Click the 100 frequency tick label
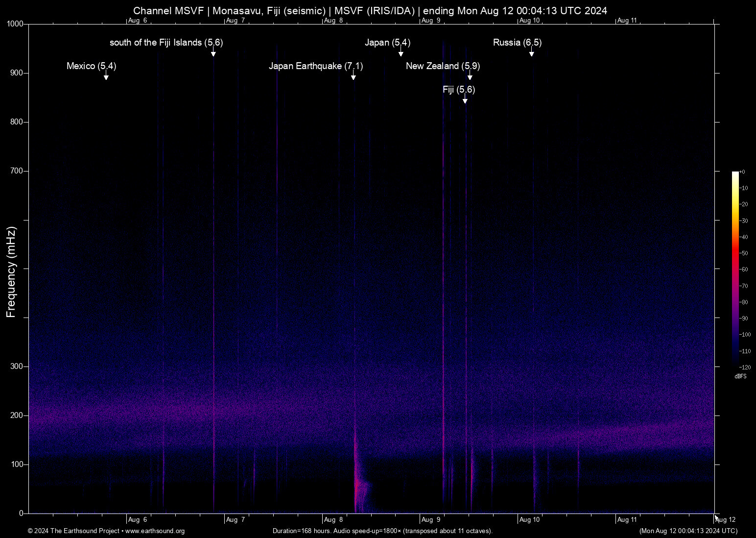This screenshot has width=756, height=538. [18, 465]
